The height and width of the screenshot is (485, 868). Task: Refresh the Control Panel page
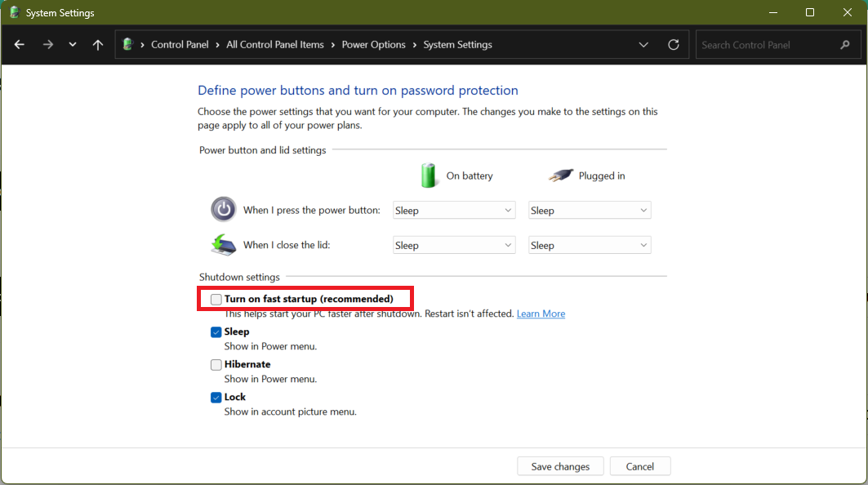coord(674,45)
